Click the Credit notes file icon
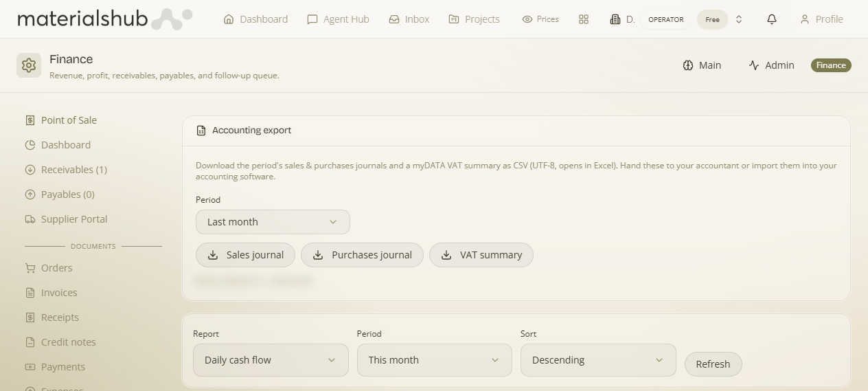 (30, 342)
